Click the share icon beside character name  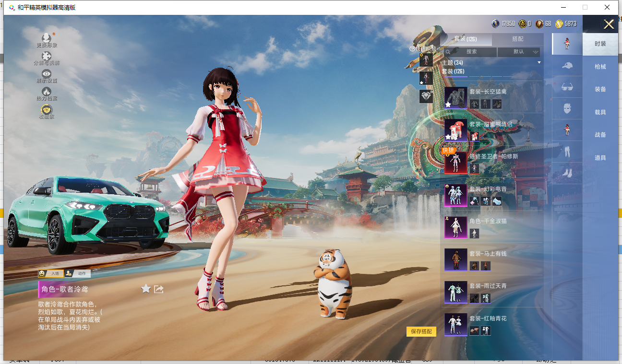(159, 289)
